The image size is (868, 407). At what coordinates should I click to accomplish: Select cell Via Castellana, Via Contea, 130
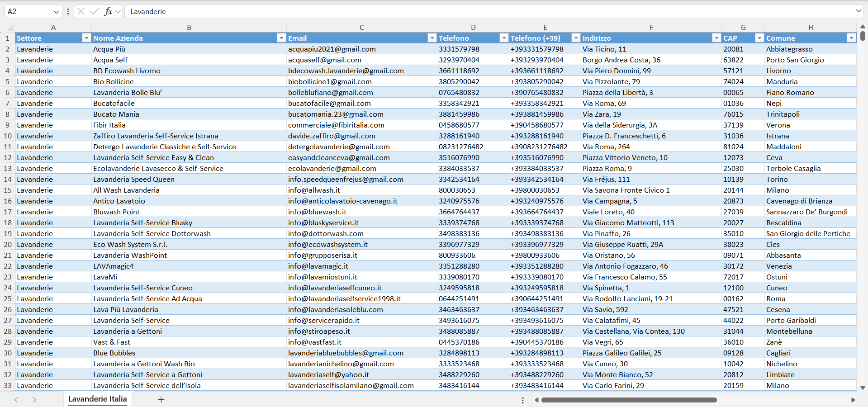tap(651, 331)
